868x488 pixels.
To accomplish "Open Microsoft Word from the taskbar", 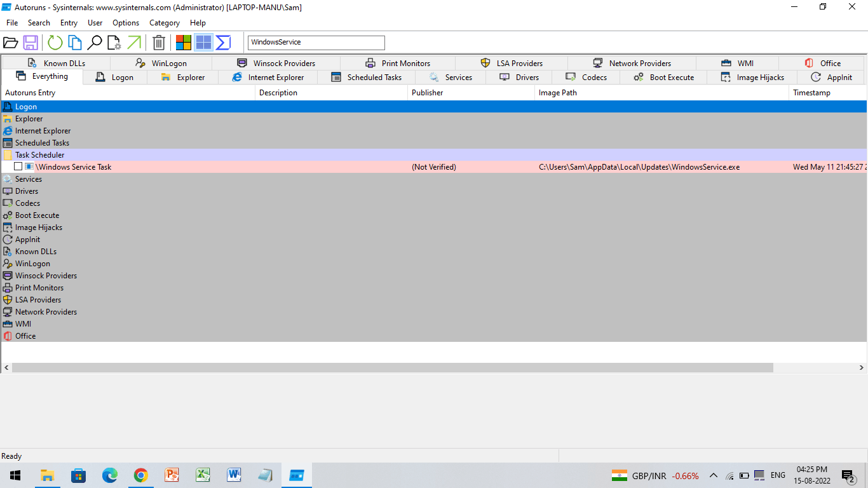I will (234, 475).
